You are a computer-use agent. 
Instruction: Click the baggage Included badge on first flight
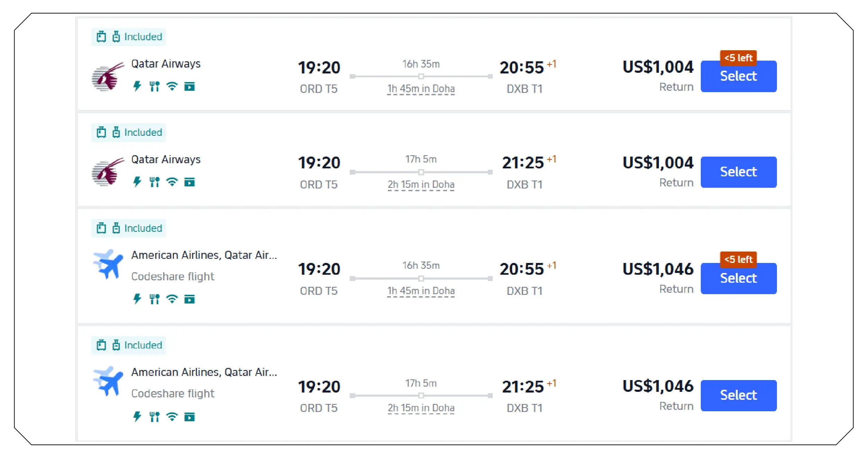pyautogui.click(x=129, y=37)
